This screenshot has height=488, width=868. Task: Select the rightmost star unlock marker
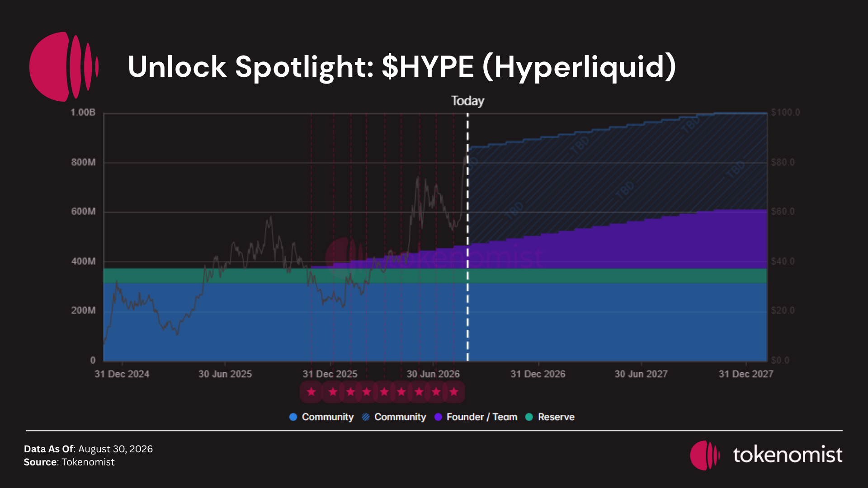pos(454,392)
